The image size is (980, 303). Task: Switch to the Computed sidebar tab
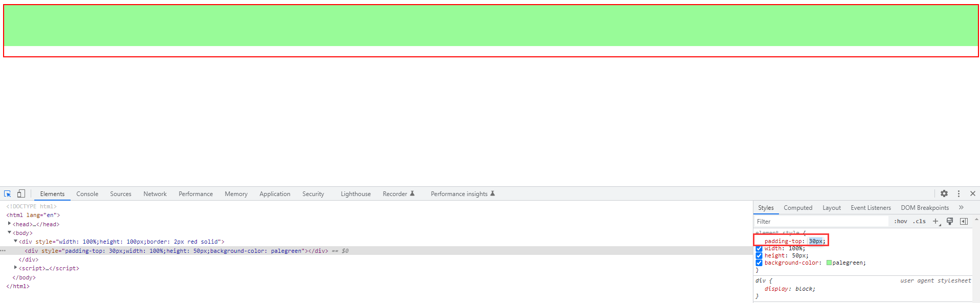(798, 208)
